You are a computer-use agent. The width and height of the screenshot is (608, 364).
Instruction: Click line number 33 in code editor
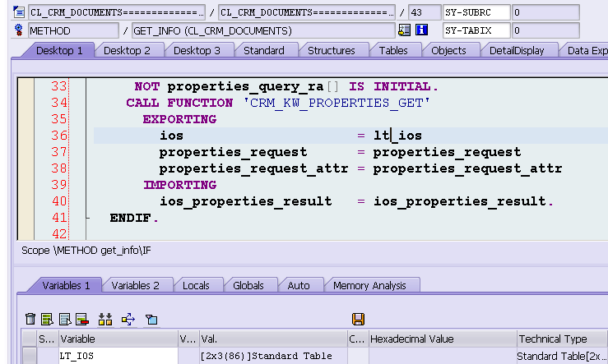point(59,86)
